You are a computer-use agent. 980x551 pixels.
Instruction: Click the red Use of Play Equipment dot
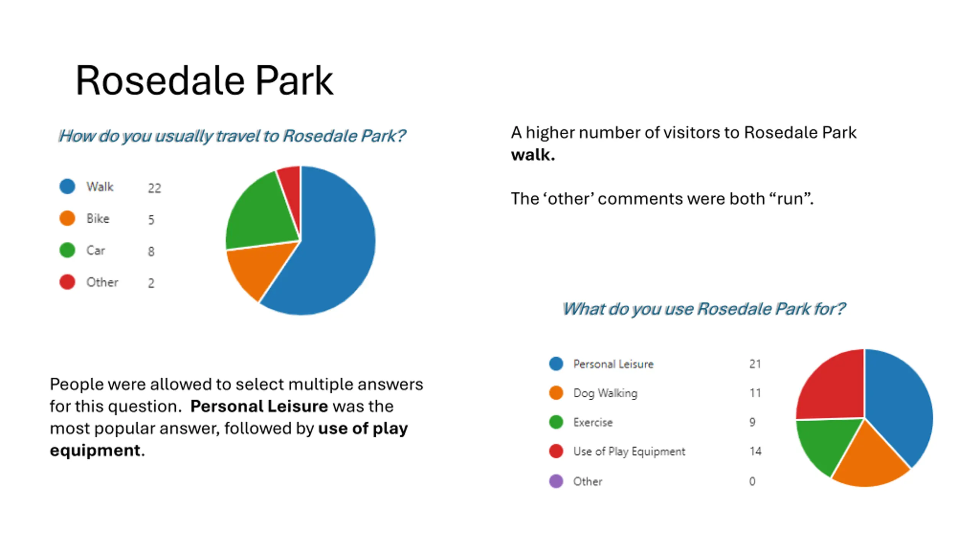[556, 451]
